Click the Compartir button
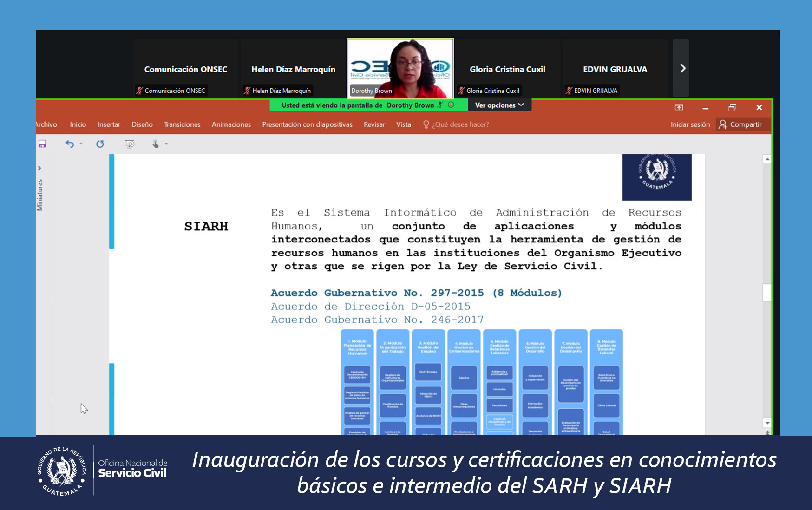This screenshot has height=510, width=812. point(740,124)
